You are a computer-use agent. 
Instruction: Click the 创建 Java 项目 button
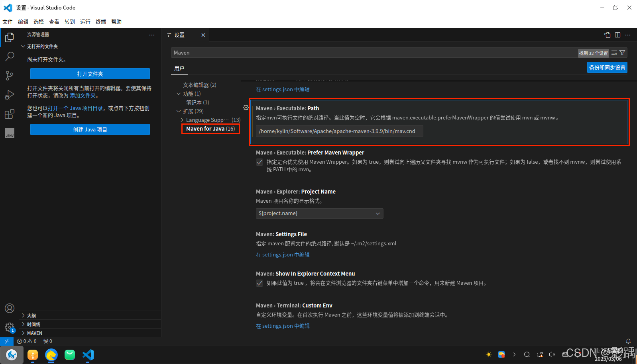click(x=90, y=129)
